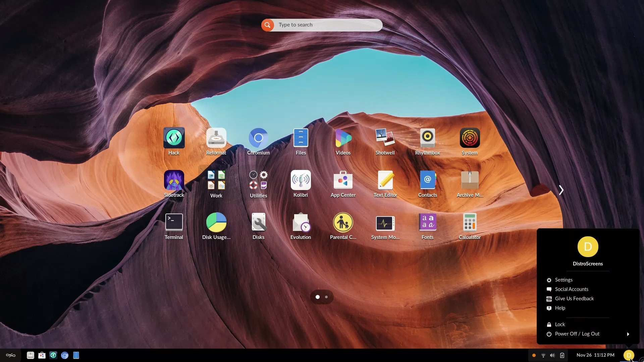Image resolution: width=644 pixels, height=362 pixels.
Task: Choose Social Accounts in the user menu
Action: (572, 289)
